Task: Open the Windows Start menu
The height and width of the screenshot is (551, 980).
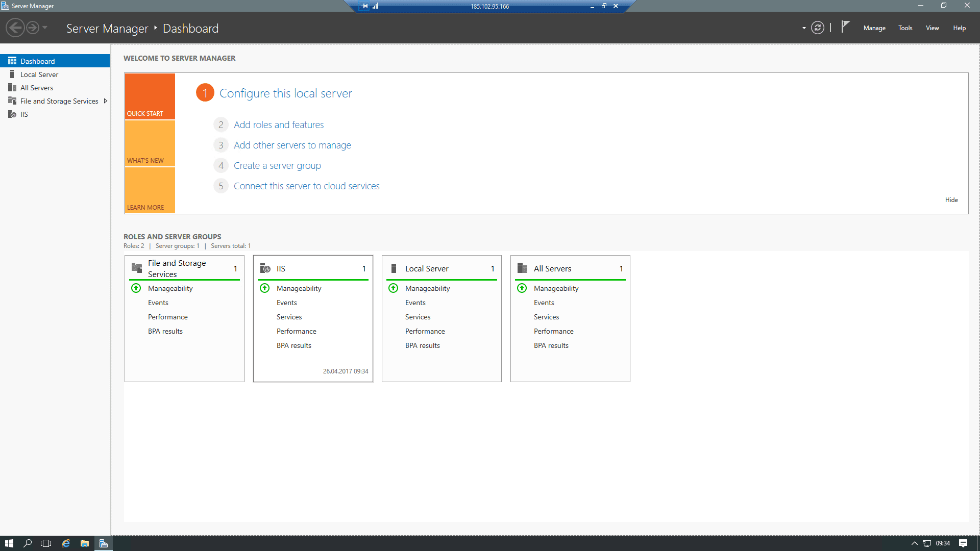Action: [9, 543]
